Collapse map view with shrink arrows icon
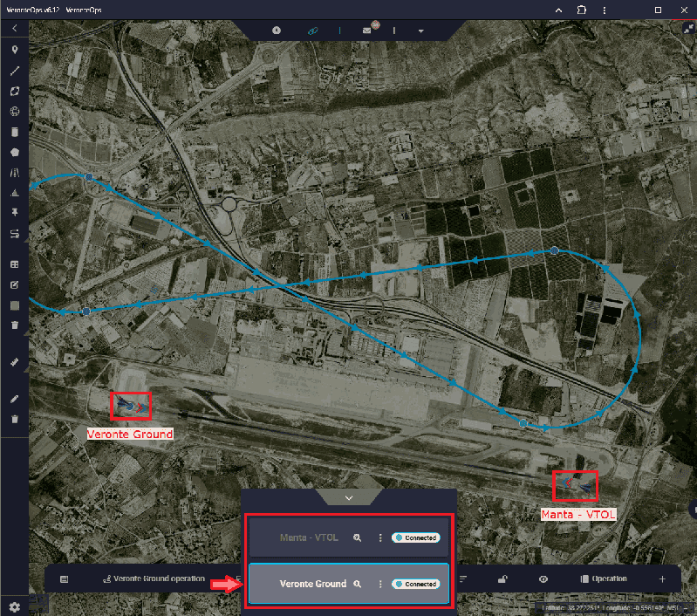The width and height of the screenshot is (697, 616). [688, 29]
